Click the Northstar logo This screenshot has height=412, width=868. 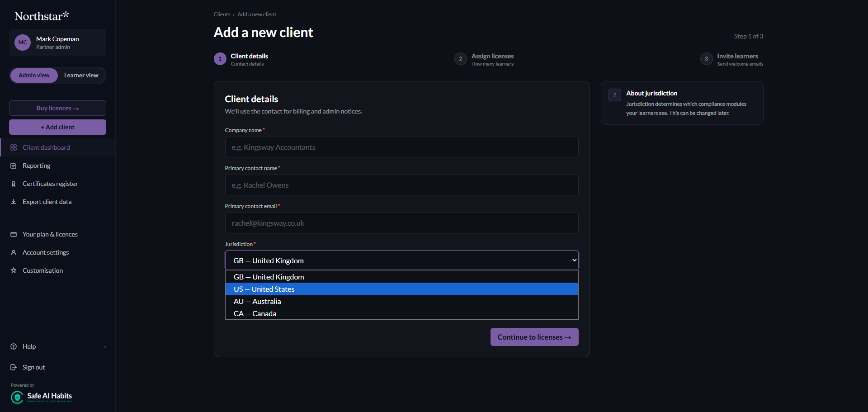42,16
